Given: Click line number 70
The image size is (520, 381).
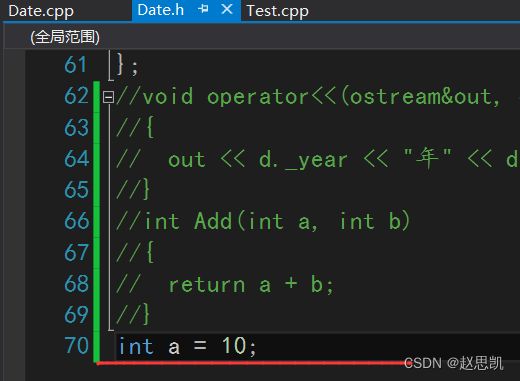Looking at the screenshot, I should point(76,345).
